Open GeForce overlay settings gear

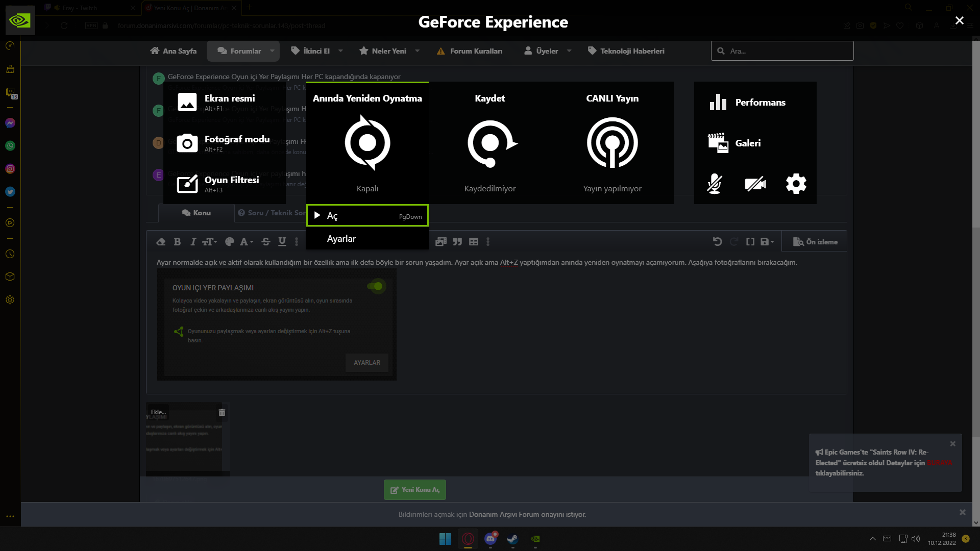pos(796,184)
